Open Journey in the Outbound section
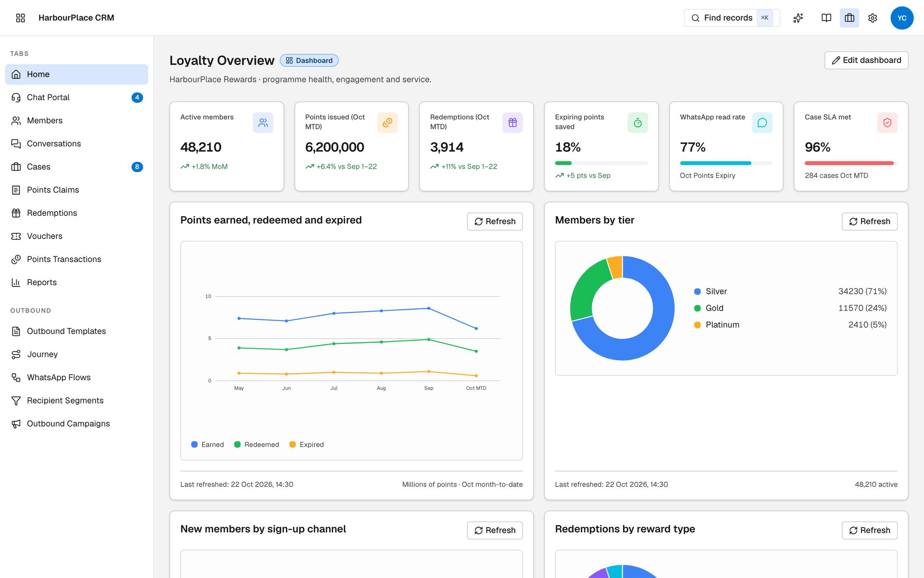The image size is (924, 578). point(77,354)
